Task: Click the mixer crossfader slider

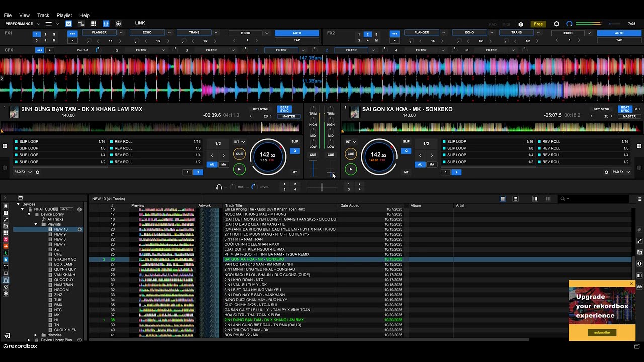Action: [x=322, y=187]
